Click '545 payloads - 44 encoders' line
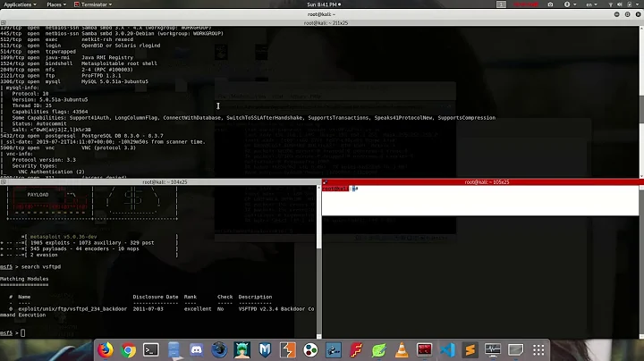The height and width of the screenshot is (361, 644). pyautogui.click(x=85, y=249)
